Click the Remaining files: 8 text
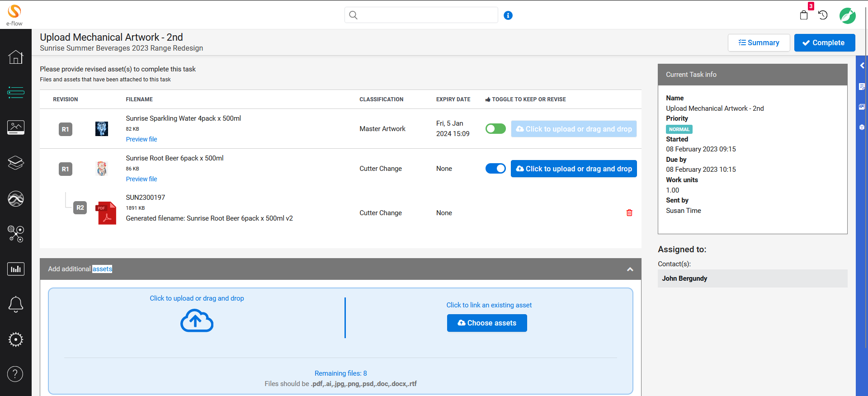This screenshot has height=396, width=868. point(341,373)
